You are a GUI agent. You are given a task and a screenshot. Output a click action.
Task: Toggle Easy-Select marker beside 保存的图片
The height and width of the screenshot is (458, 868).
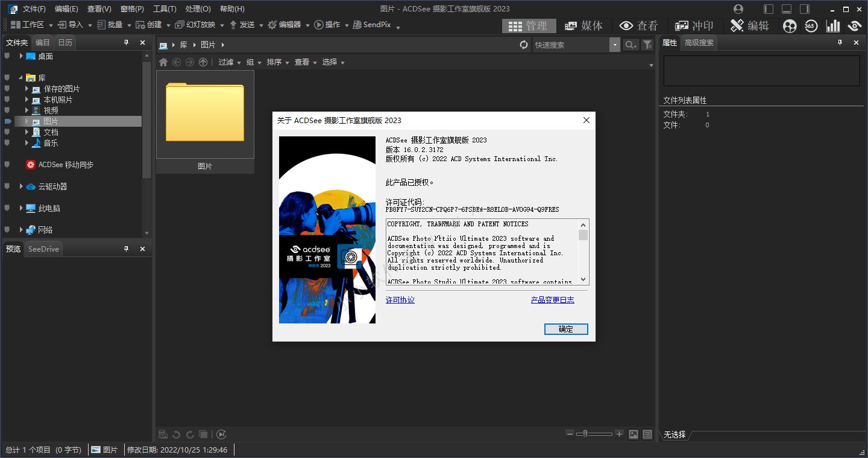pyautogui.click(x=7, y=89)
